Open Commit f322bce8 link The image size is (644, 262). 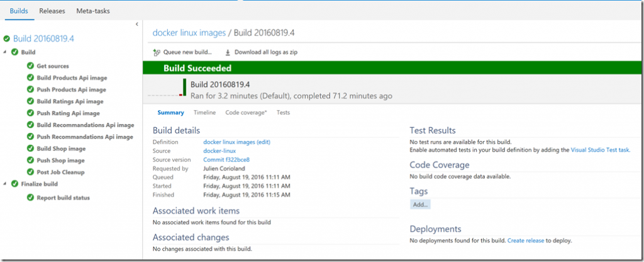[226, 159]
